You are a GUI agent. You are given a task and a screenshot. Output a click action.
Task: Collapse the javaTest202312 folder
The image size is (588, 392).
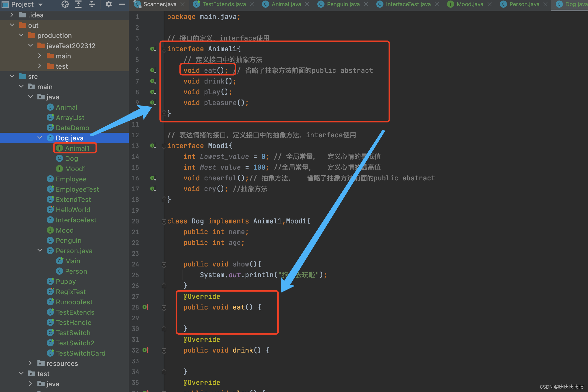click(31, 46)
